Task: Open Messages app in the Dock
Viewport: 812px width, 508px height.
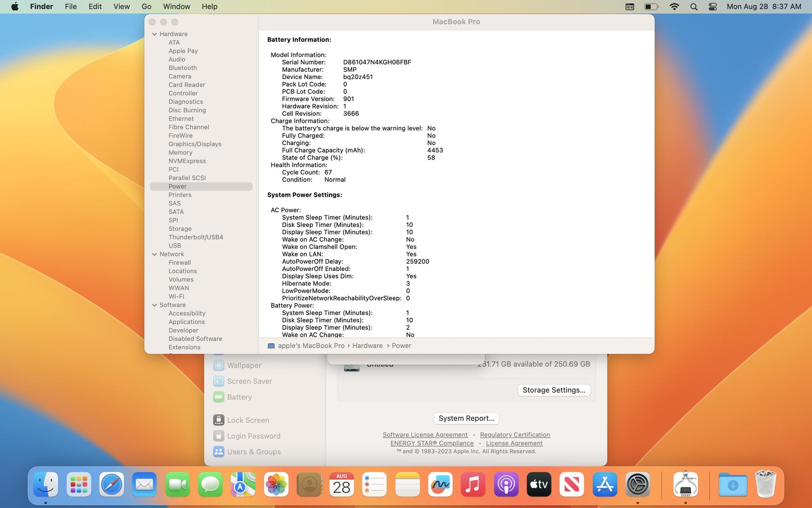Action: (x=210, y=484)
